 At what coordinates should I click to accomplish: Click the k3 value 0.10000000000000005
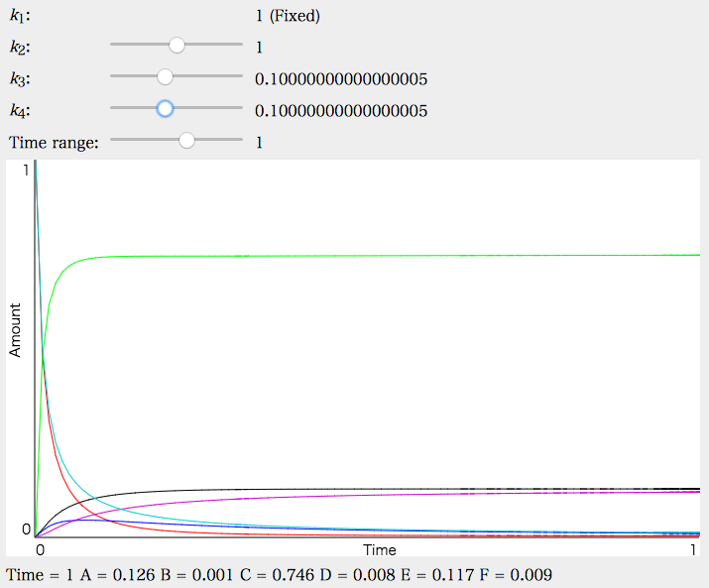341,79
